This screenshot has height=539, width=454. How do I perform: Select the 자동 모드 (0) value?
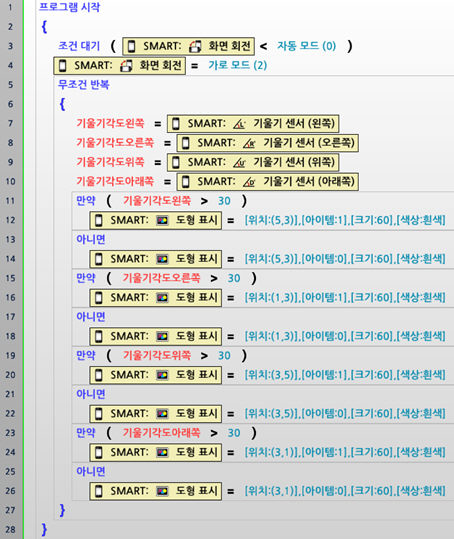coord(307,46)
